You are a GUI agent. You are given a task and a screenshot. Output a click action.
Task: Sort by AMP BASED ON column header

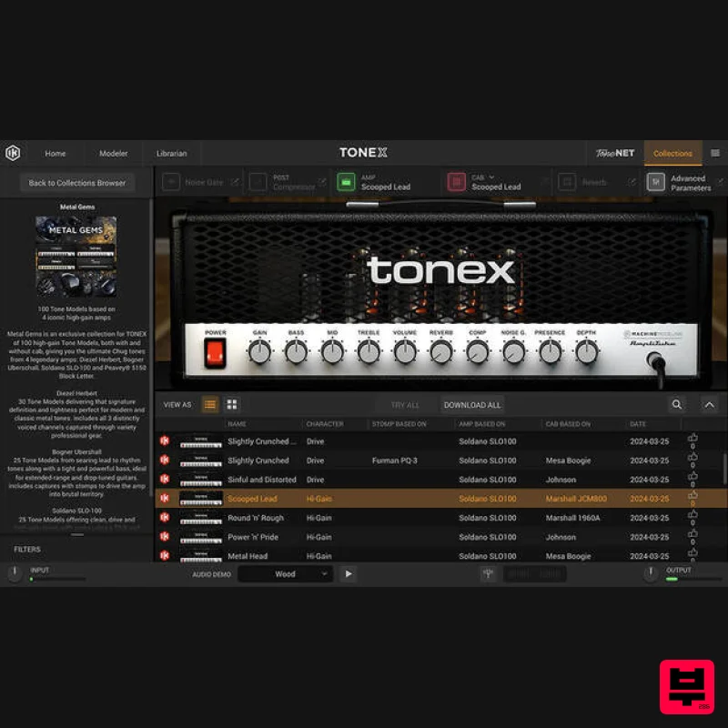[482, 424]
